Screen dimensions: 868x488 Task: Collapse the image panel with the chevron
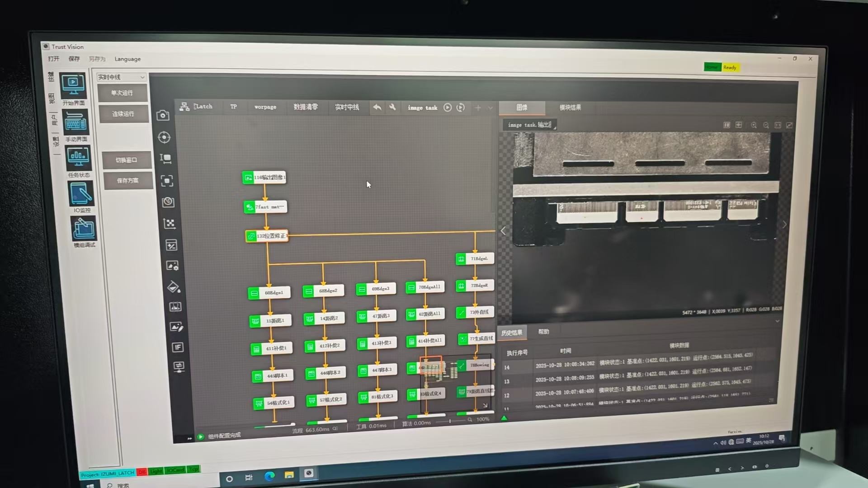(x=777, y=321)
